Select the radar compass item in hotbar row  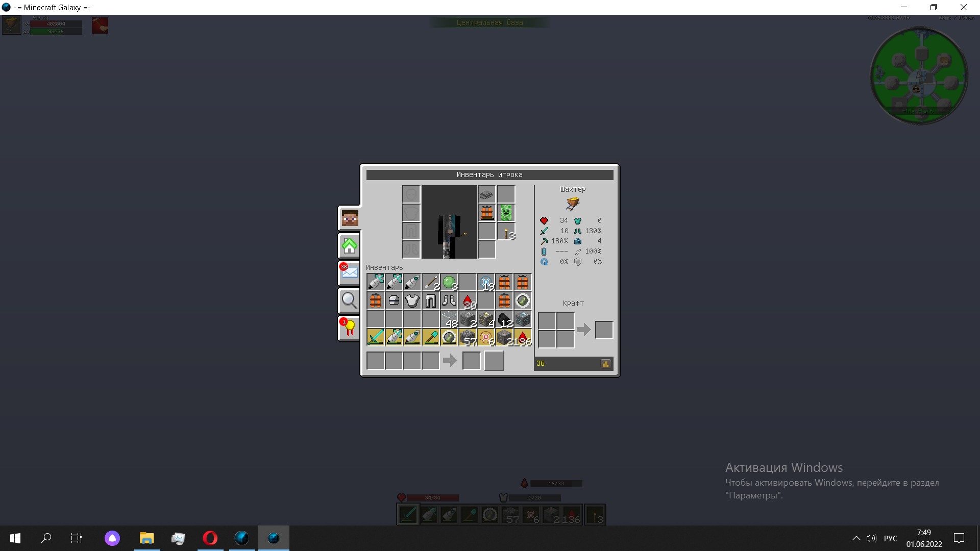(x=449, y=337)
